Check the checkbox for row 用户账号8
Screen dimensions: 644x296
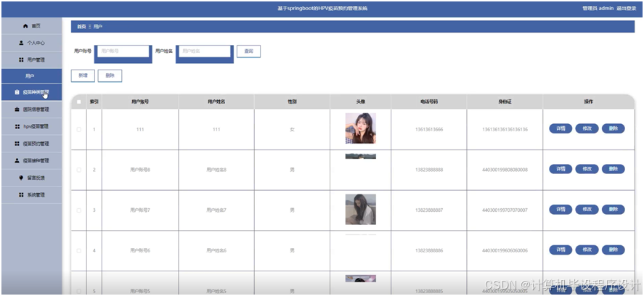(x=78, y=170)
